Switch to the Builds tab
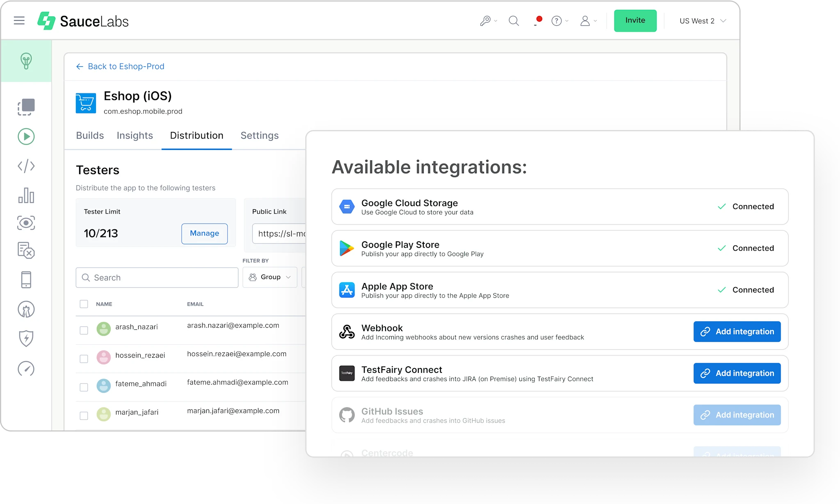This screenshot has width=840, height=504. click(90, 136)
